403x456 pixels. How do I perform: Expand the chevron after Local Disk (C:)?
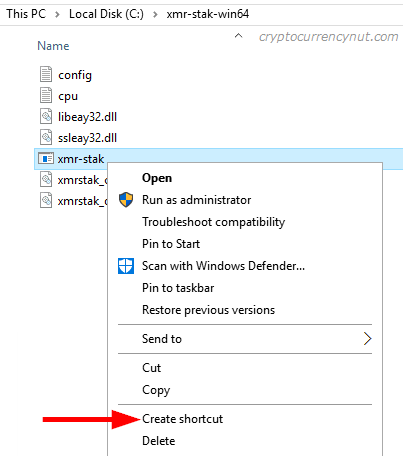[155, 14]
